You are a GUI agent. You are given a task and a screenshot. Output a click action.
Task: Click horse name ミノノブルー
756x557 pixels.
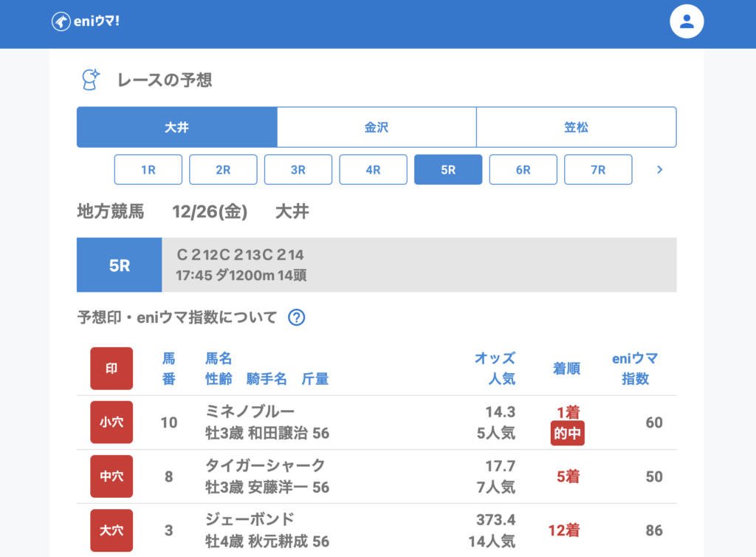coord(250,411)
